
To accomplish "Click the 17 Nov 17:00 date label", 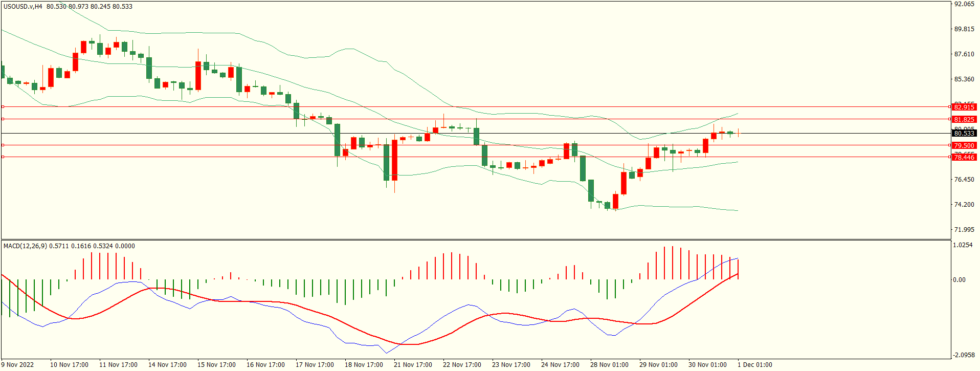I will click(315, 365).
